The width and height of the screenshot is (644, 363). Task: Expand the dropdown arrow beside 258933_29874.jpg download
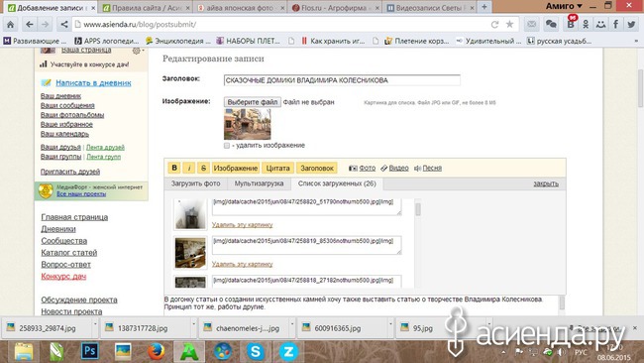tap(95, 324)
